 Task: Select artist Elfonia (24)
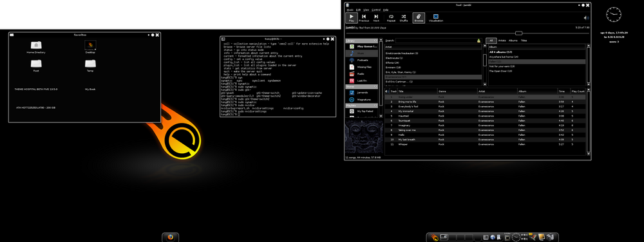coord(433,63)
